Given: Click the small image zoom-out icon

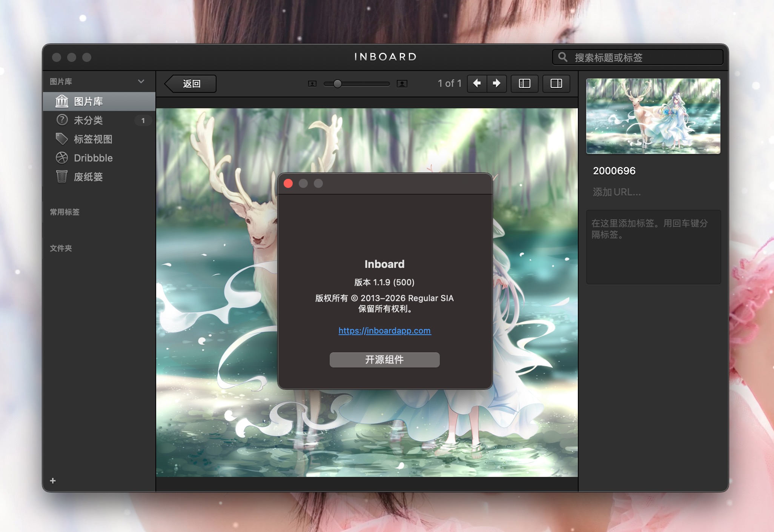Looking at the screenshot, I should click(x=312, y=84).
